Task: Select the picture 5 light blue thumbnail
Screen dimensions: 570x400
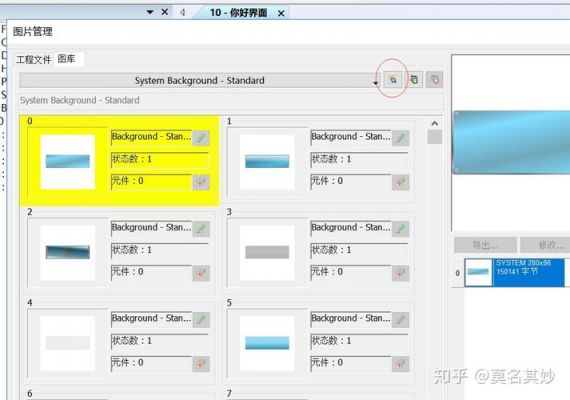Action: point(267,343)
